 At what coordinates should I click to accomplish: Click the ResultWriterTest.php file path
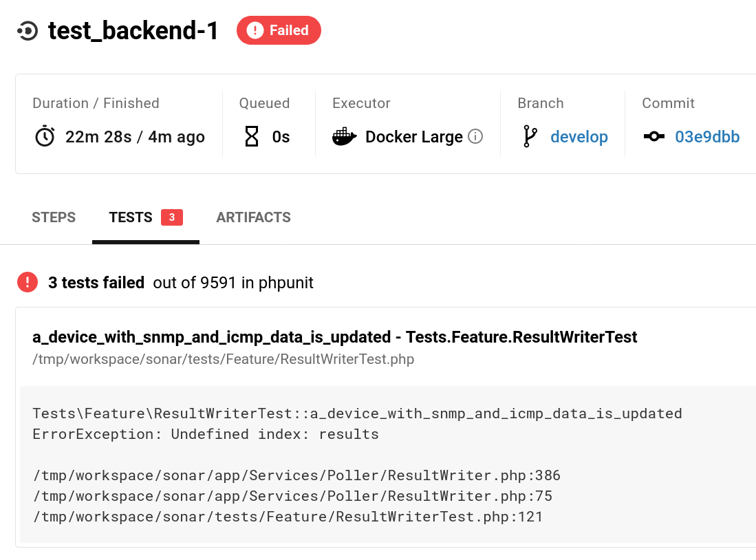pos(224,359)
